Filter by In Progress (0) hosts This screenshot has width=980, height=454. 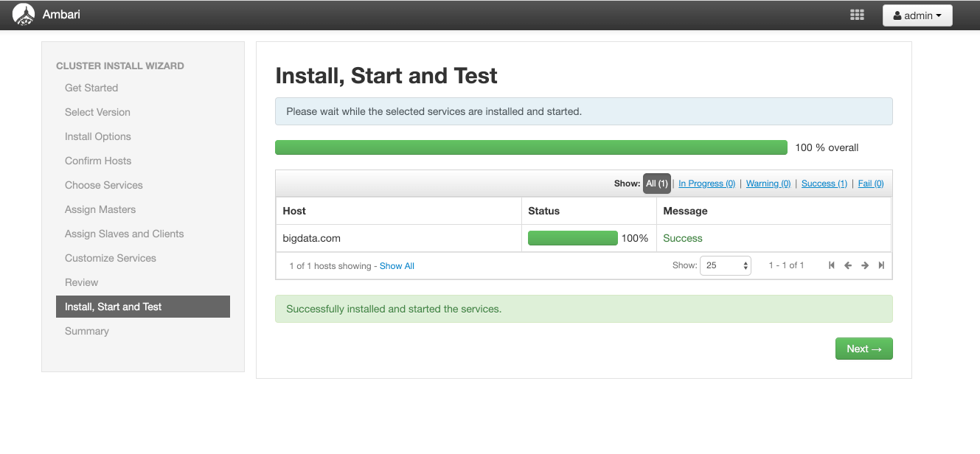coord(706,183)
